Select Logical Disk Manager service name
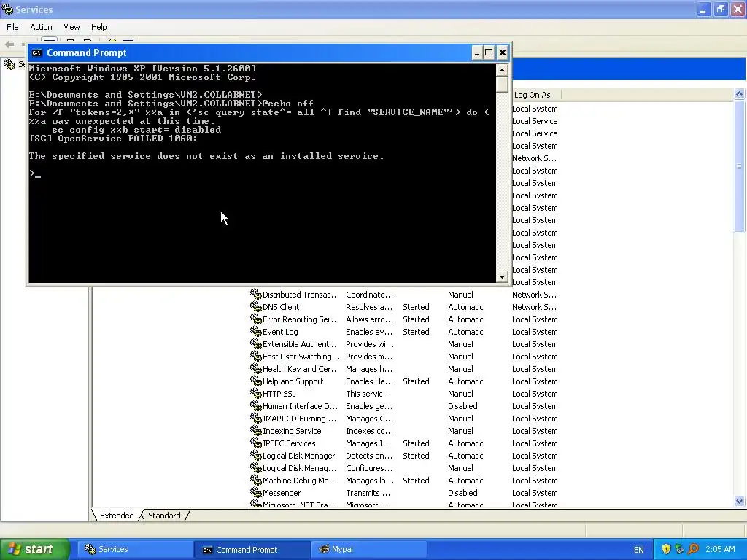The image size is (747, 560). 298,456
